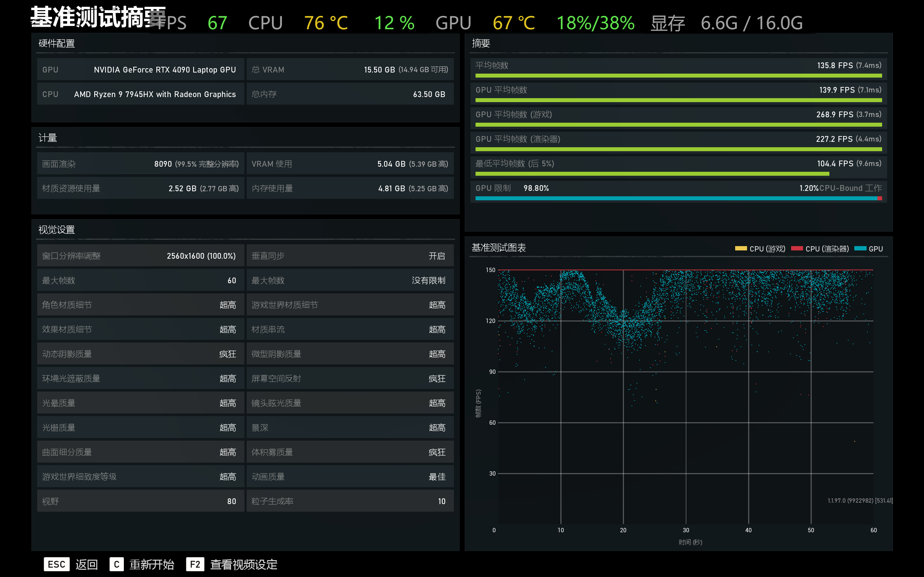Click the 材质串流 row
Screen dimensions: 924x577
point(350,329)
